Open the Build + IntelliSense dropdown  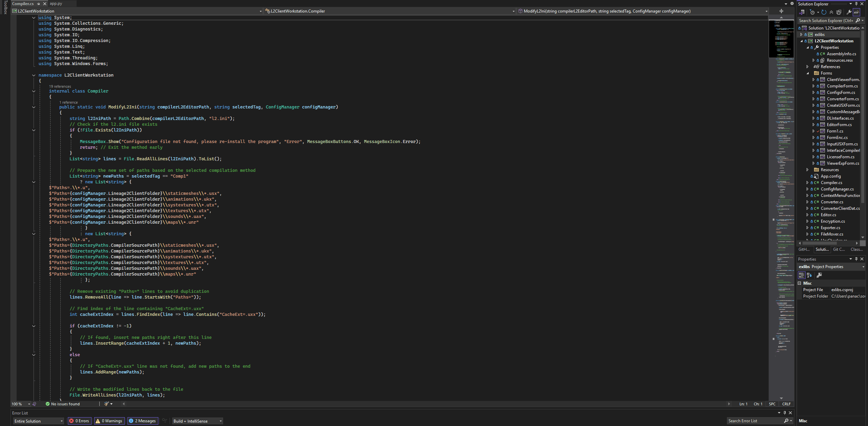[x=198, y=421]
